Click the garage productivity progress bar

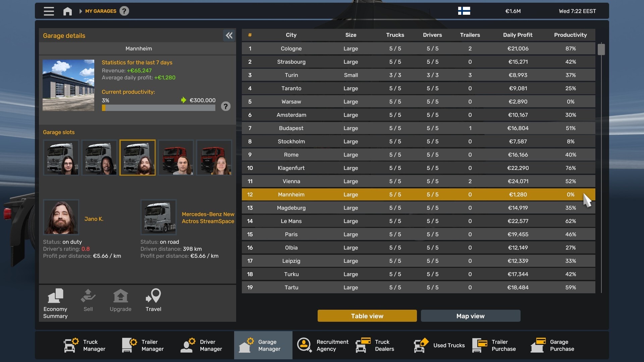[x=158, y=108]
